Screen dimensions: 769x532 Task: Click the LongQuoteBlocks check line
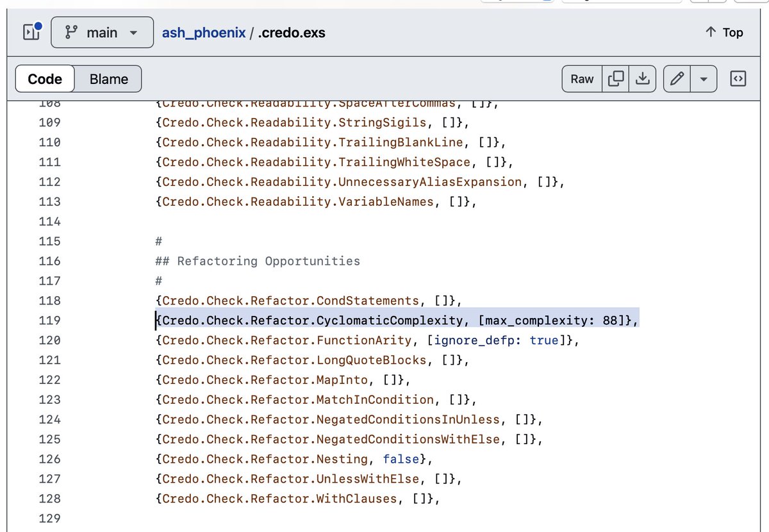(x=313, y=360)
